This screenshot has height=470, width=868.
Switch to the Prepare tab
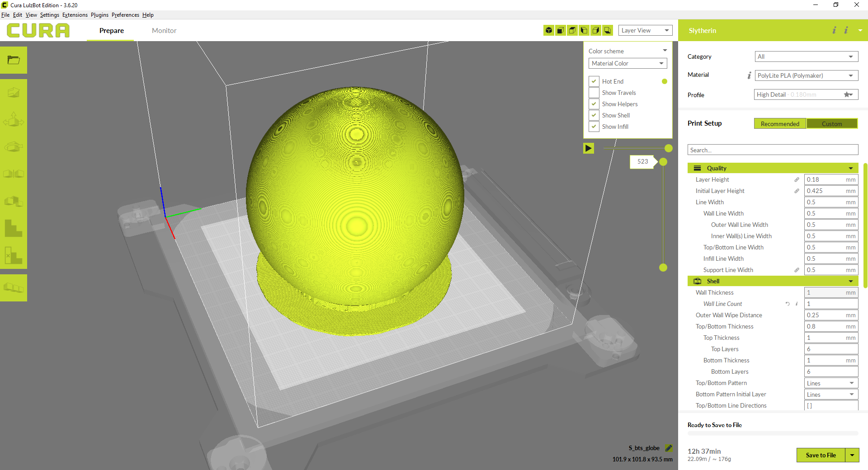[x=111, y=30]
